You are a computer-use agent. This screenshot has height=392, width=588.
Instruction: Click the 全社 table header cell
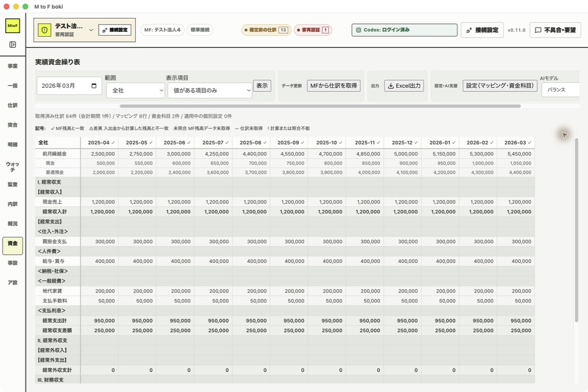pyautogui.click(x=58, y=142)
